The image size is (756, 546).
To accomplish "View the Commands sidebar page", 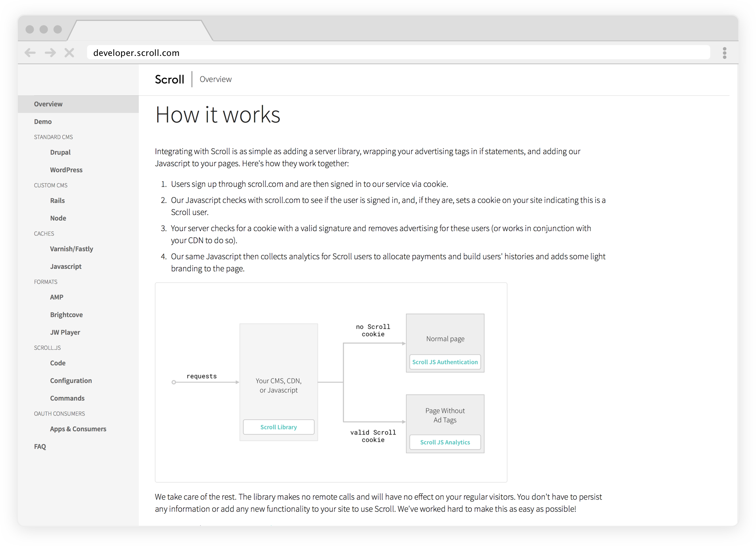I will click(x=67, y=398).
